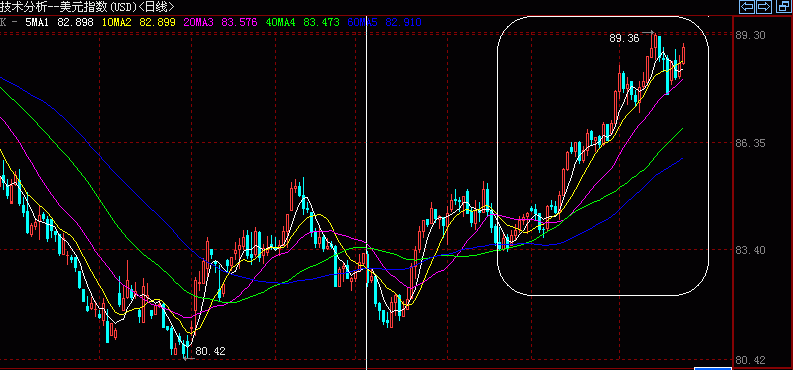Click the blue 60MA5 indicator label
This screenshot has width=793, height=370.
click(x=362, y=22)
